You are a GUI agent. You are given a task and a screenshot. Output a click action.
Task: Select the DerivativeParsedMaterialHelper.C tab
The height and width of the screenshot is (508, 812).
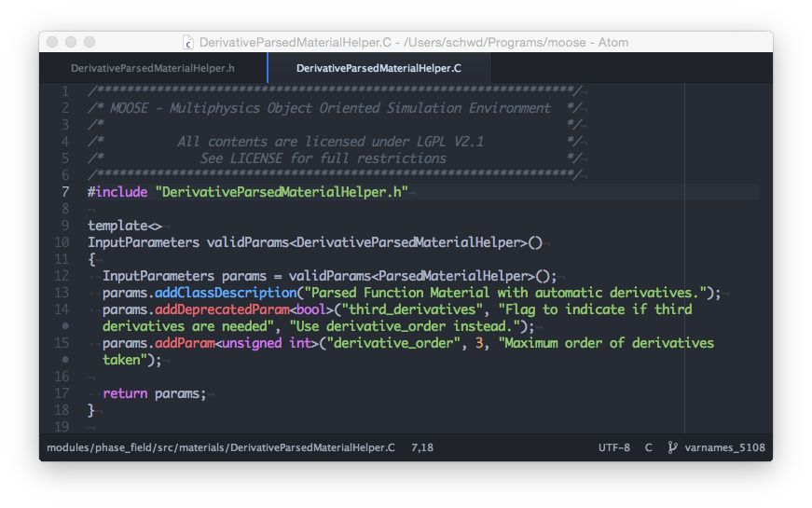coord(378,68)
